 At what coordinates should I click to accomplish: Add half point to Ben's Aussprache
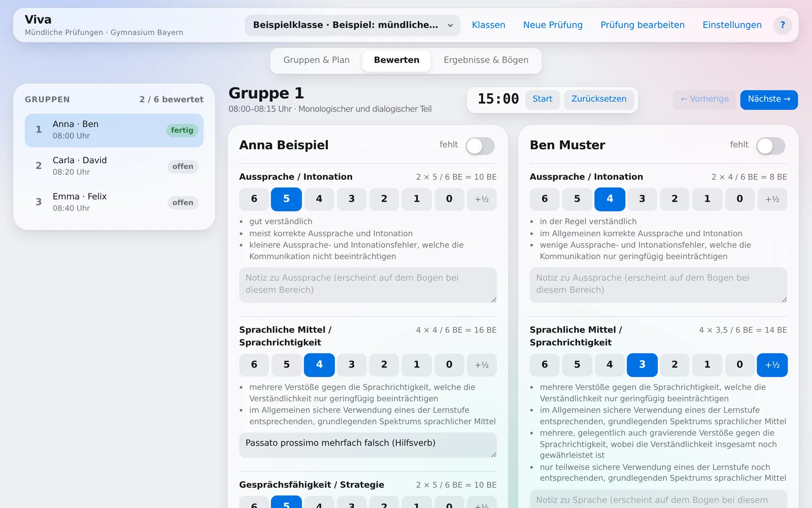(x=772, y=199)
